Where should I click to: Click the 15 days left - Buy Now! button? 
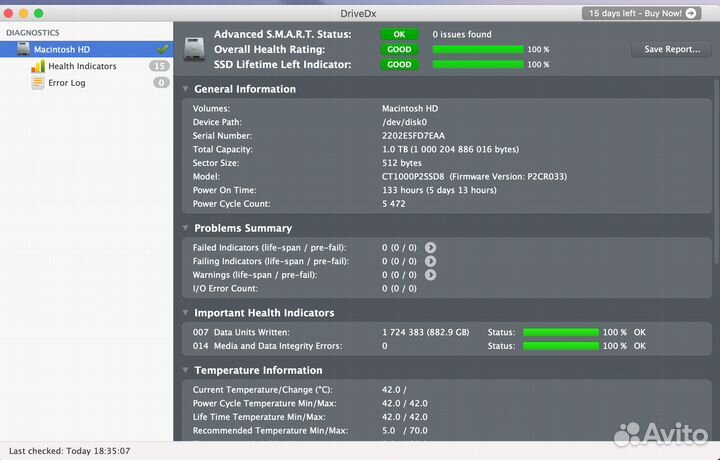[x=641, y=13]
